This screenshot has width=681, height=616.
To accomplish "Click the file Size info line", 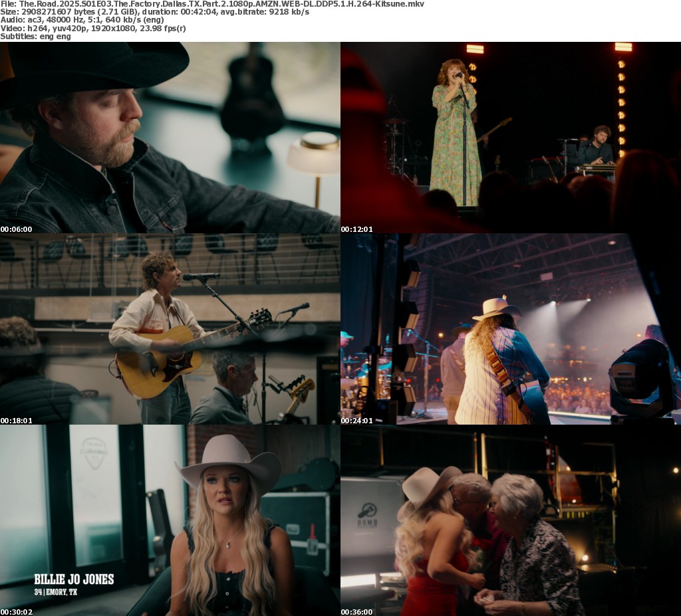I will click(x=154, y=12).
